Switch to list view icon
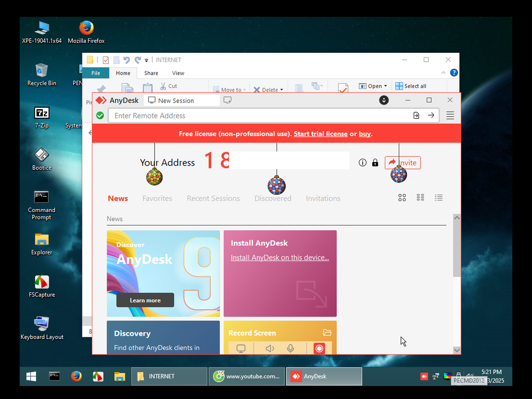The width and height of the screenshot is (532, 399). coord(439,198)
